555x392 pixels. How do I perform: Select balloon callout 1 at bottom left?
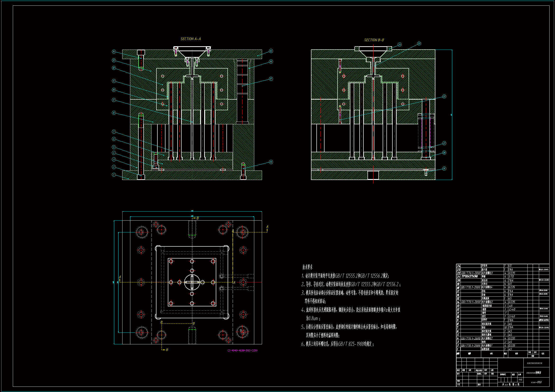[x=114, y=175]
